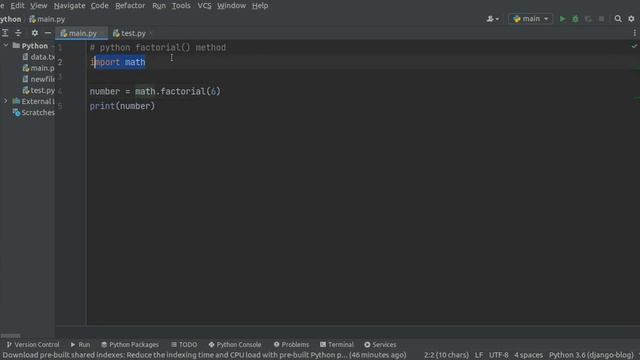This screenshot has width=640, height=360.
Task: Open the Window menu
Action: coord(231,6)
